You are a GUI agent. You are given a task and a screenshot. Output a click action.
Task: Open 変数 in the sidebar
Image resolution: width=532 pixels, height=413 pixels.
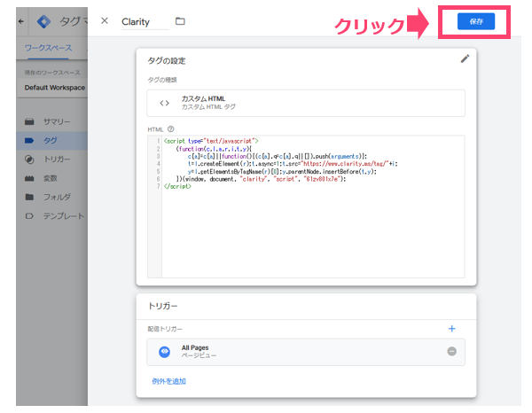pos(52,178)
